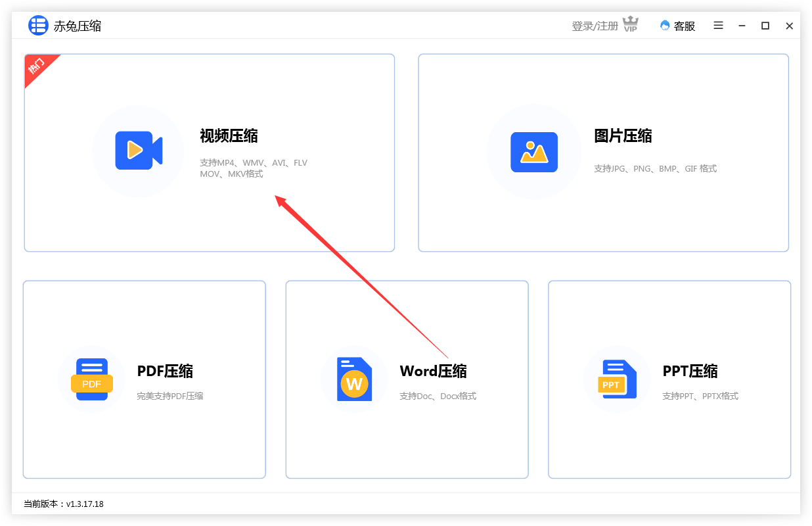812x526 pixels.
Task: Click the 支持PPT、PPTX格式 description
Action: [x=700, y=396]
